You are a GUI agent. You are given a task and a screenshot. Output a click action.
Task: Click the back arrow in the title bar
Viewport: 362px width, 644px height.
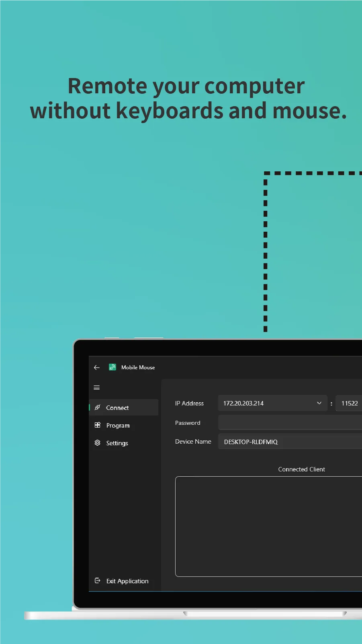pos(96,367)
